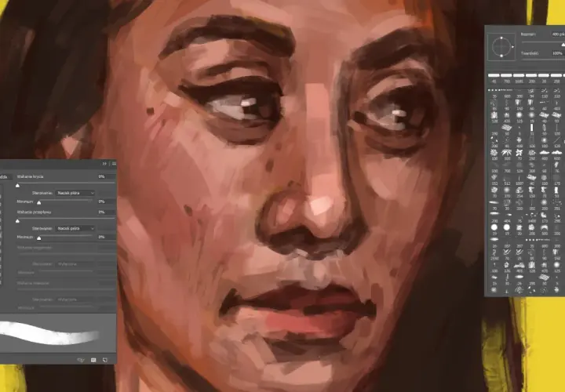Select recent brush labeled 1685
This screenshot has height=392, width=565.
tap(519, 78)
